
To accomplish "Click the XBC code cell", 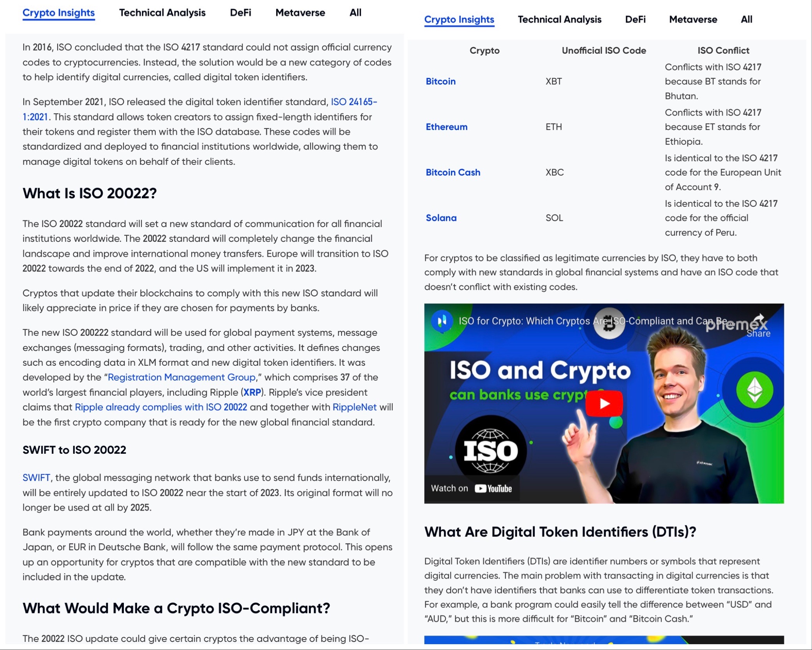I will coord(555,173).
